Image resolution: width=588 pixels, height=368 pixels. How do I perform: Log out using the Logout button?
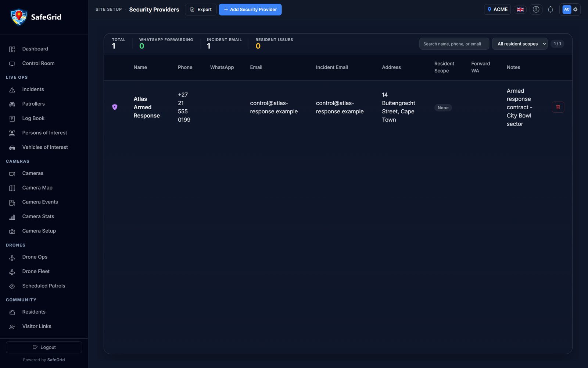point(44,347)
